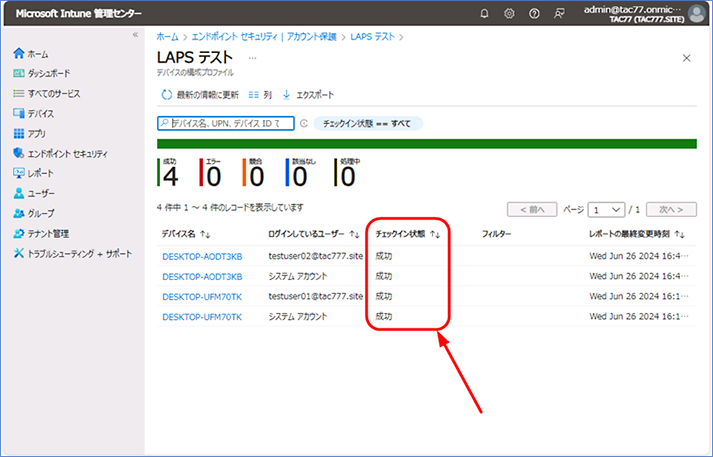This screenshot has width=713, height=457.
Task: Click the info icon beside the search box
Action: 304,123
